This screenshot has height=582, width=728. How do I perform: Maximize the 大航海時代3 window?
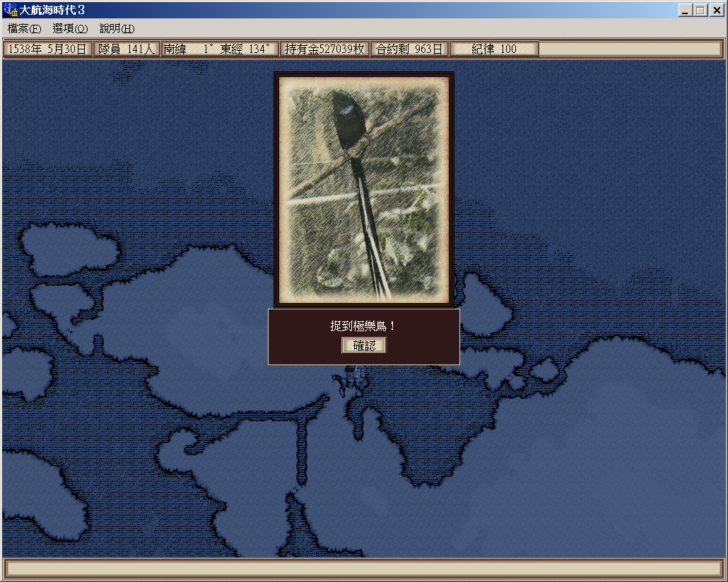click(700, 10)
